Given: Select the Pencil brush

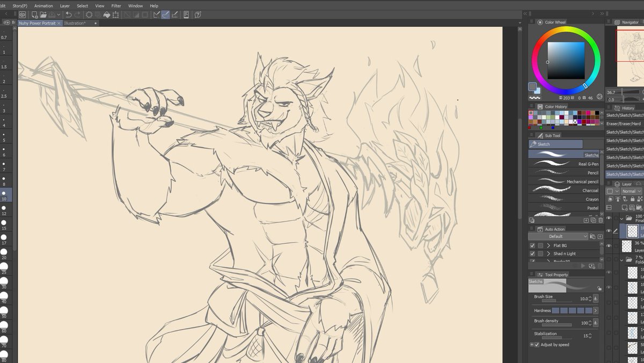Looking at the screenshot, I should tap(563, 173).
